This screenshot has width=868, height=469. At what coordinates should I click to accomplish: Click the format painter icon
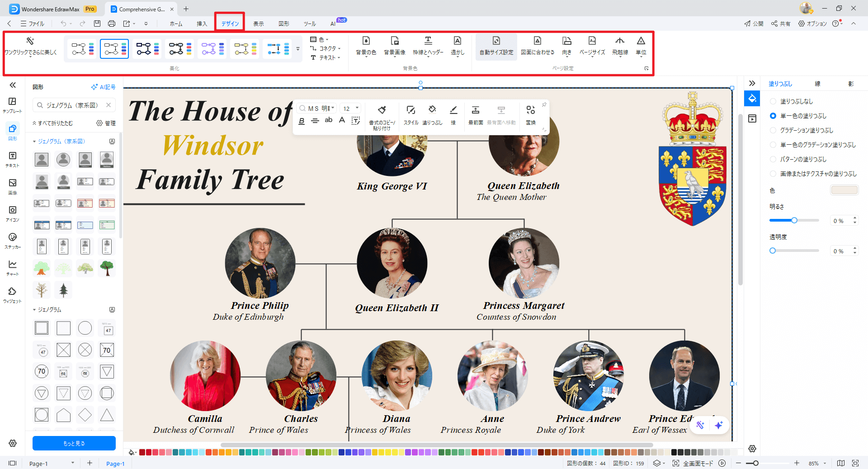(382, 110)
